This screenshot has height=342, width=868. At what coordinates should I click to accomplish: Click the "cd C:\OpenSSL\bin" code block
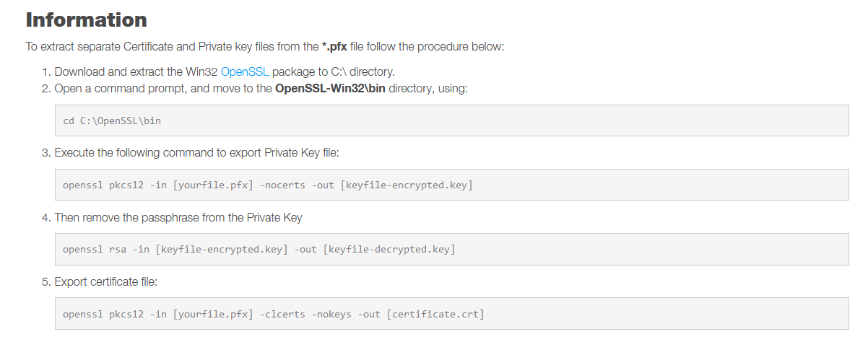tap(112, 120)
